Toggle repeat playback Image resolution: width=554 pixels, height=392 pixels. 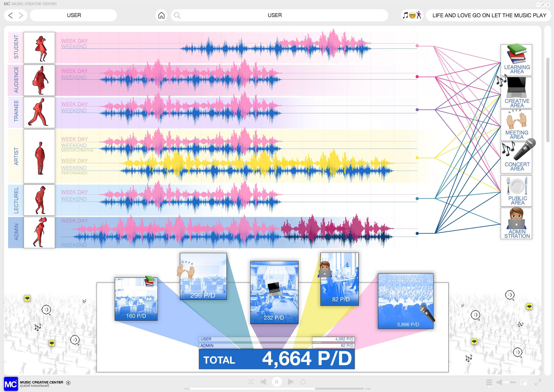(x=303, y=382)
